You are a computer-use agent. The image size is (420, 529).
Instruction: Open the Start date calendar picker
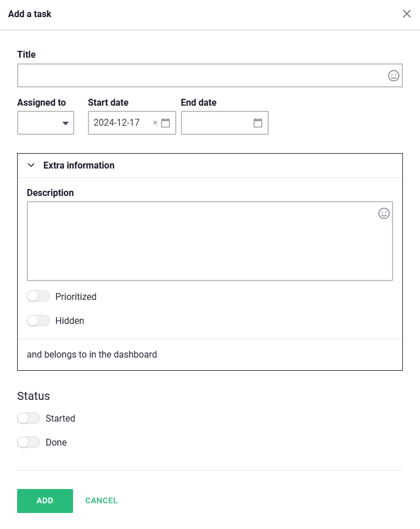(x=165, y=123)
